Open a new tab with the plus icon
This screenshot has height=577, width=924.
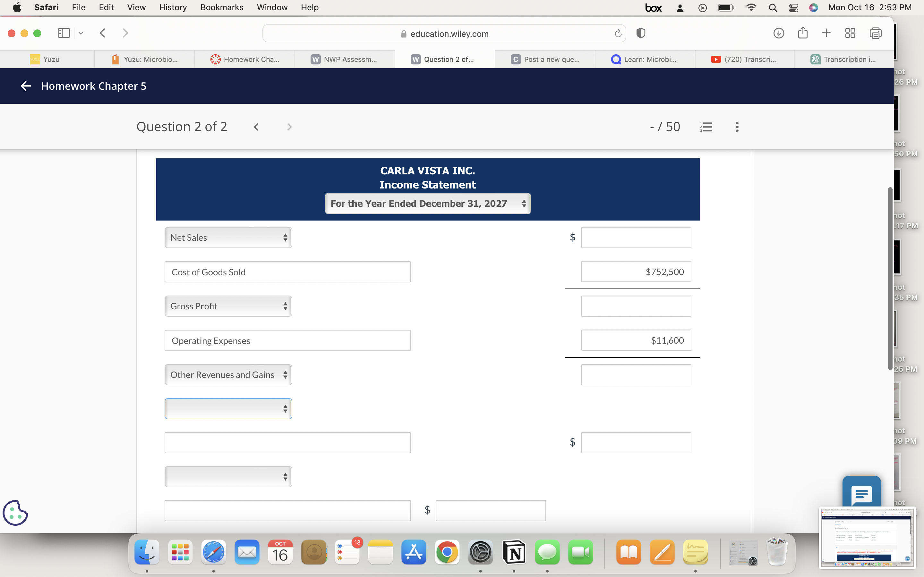(x=826, y=33)
